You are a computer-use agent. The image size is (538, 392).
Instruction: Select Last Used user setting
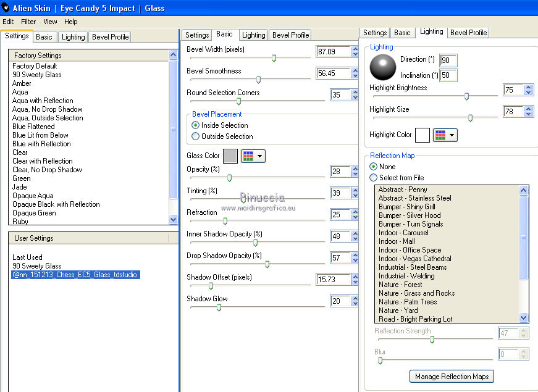pos(27,257)
